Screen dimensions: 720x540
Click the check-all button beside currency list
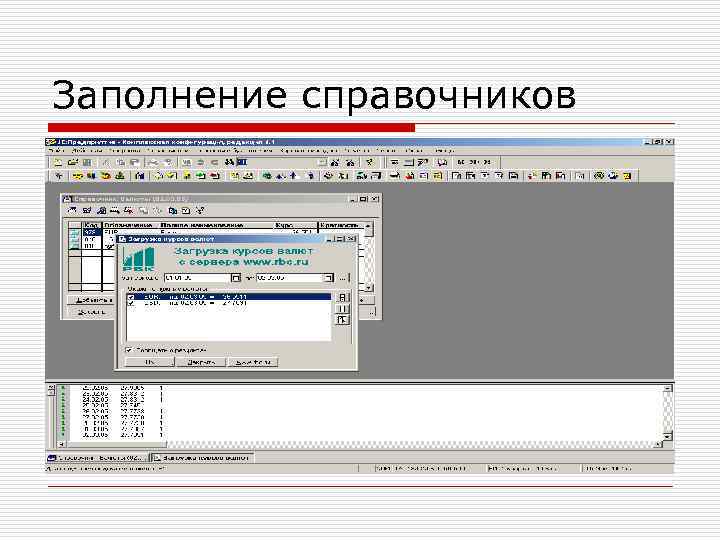pos(343,298)
